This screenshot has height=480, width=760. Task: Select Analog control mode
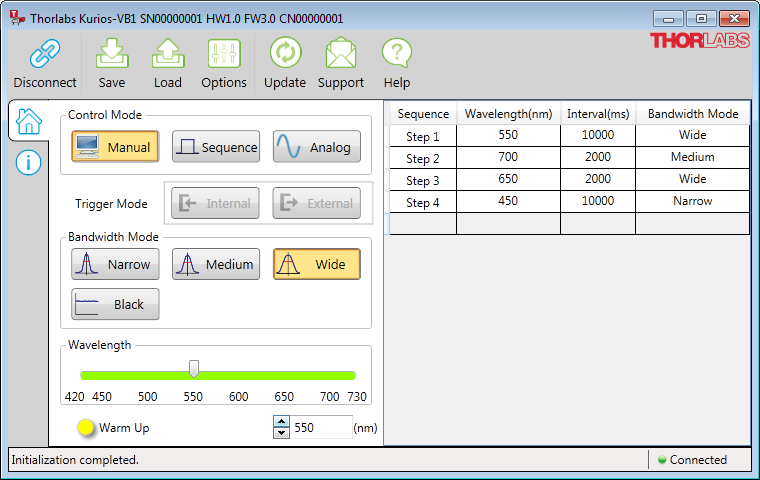click(x=317, y=146)
